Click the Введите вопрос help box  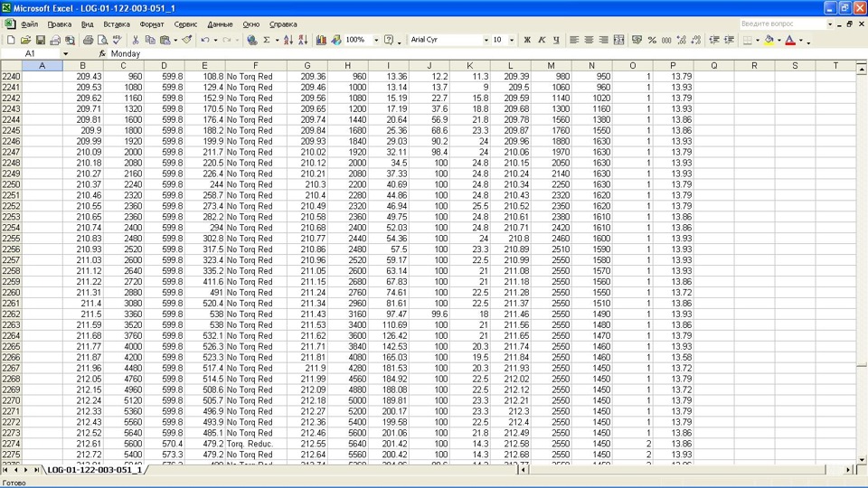[x=782, y=23]
